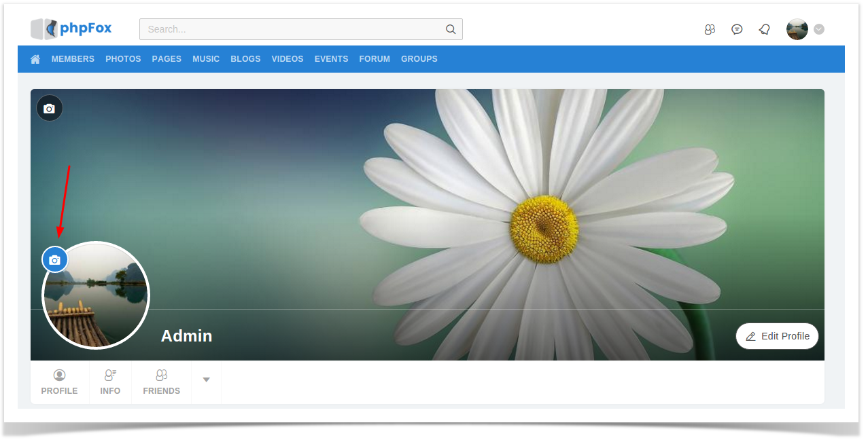Open friend requests icon in header
The image size is (868, 442).
[710, 29]
